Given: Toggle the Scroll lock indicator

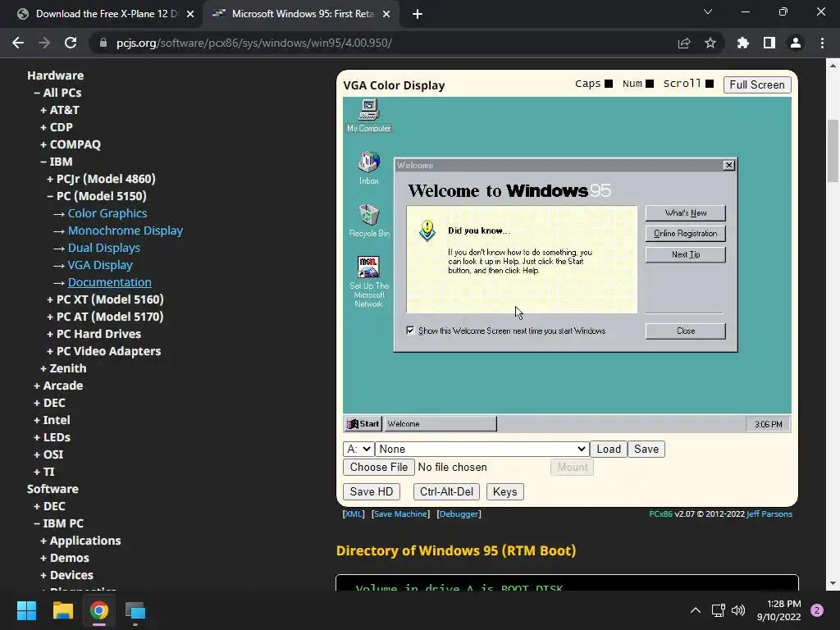Looking at the screenshot, I should pos(710,84).
